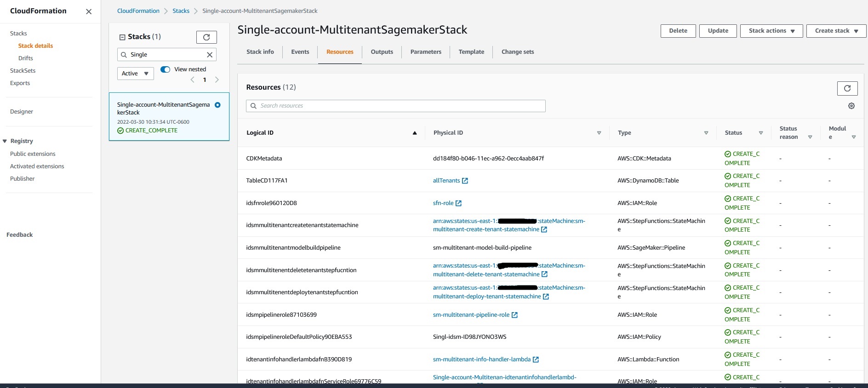This screenshot has width=868, height=388.
Task: Open the Parameters tab
Action: [x=426, y=52]
